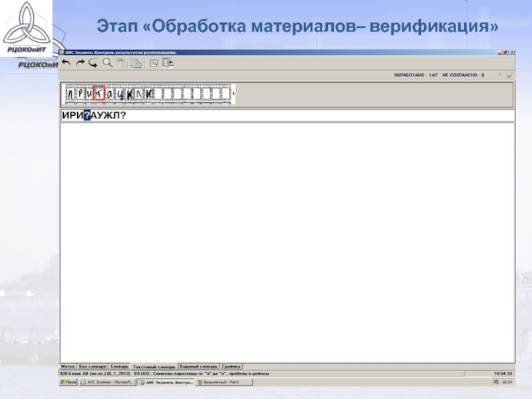The height and width of the screenshot is (399, 532).
Task: Open the Метки tab
Action: 68,366
